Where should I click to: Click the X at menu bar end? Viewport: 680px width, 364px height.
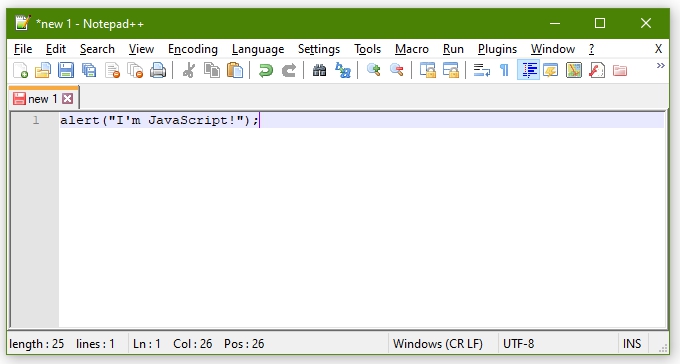[658, 49]
